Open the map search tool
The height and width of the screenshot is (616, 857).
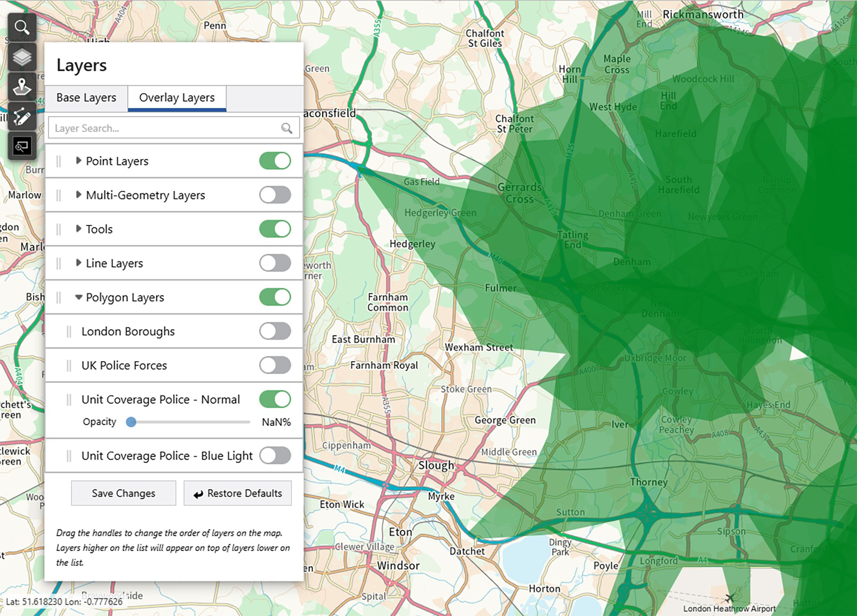click(x=22, y=27)
